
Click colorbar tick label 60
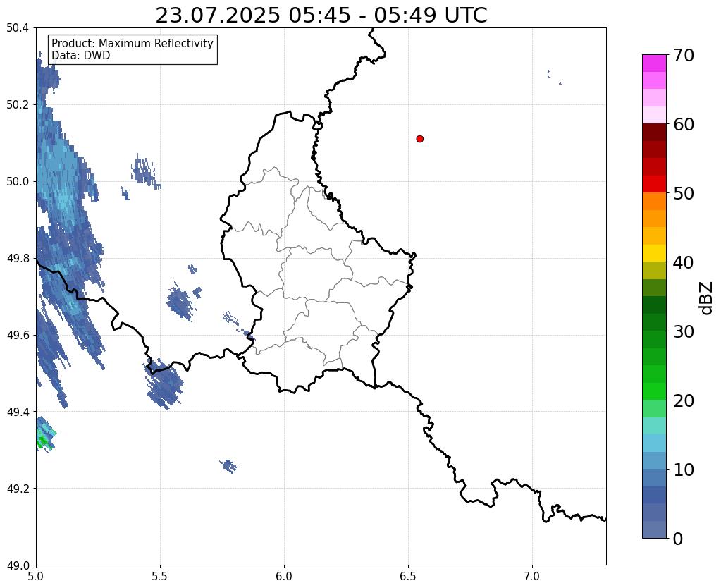tap(684, 124)
